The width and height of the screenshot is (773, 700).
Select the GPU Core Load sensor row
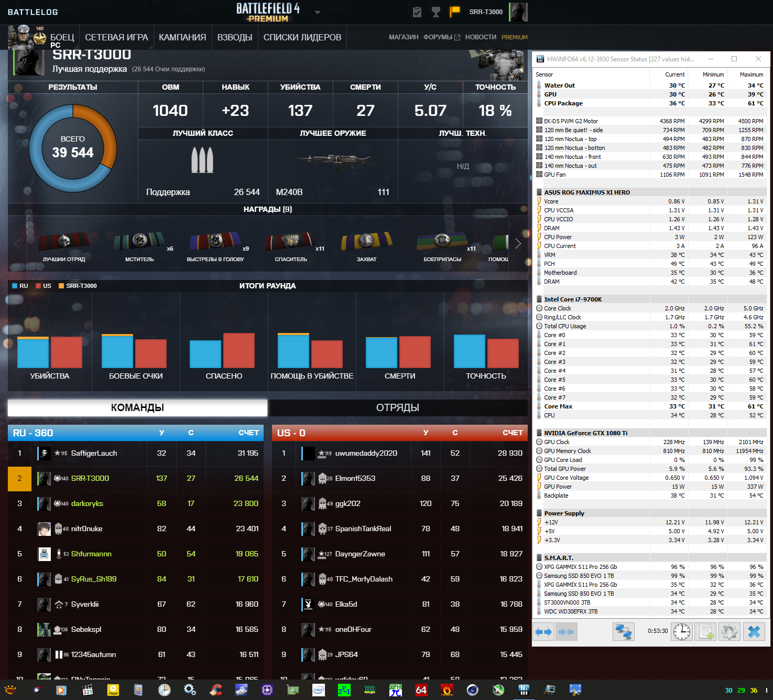pyautogui.click(x=650, y=460)
